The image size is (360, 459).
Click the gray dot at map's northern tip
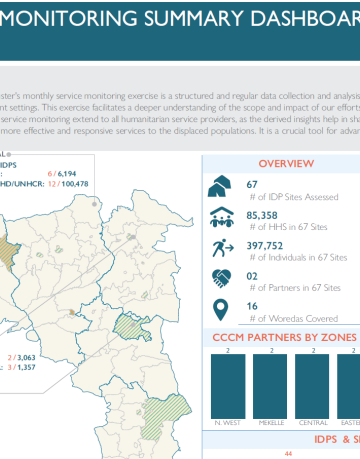[x=95, y=204]
